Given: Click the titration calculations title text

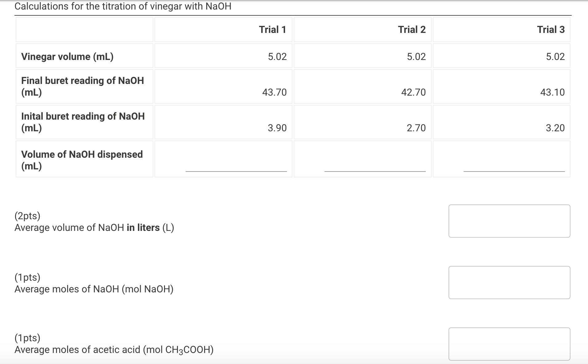Looking at the screenshot, I should (x=123, y=6).
